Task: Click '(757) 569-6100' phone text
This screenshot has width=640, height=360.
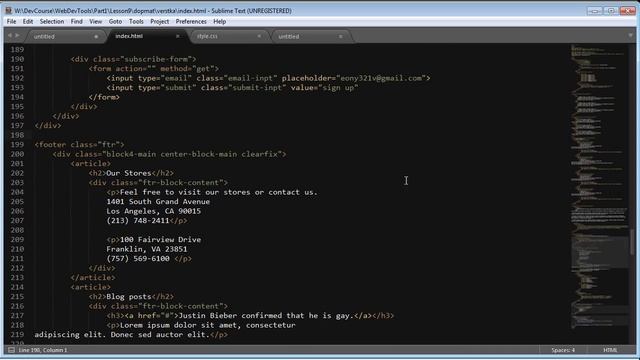Action: point(138,259)
